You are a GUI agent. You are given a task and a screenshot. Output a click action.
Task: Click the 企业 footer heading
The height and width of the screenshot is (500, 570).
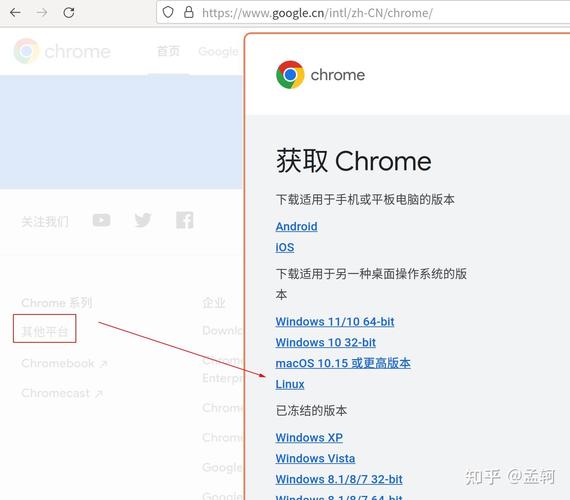click(x=214, y=303)
